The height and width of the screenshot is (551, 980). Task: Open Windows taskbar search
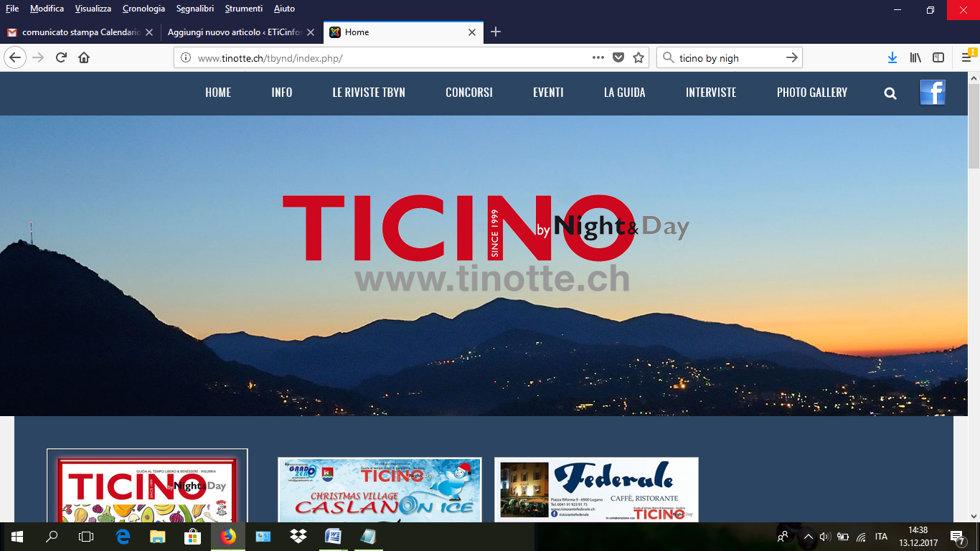point(52,537)
